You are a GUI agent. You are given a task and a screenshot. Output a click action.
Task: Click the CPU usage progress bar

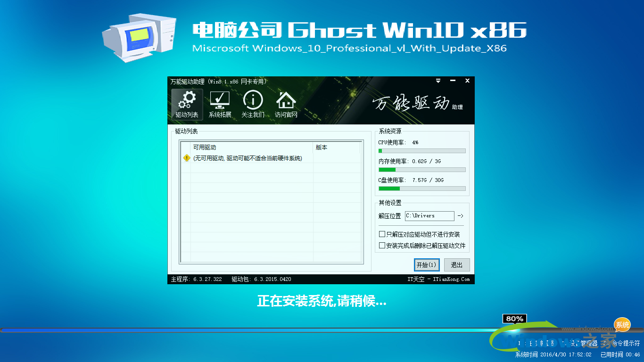421,151
